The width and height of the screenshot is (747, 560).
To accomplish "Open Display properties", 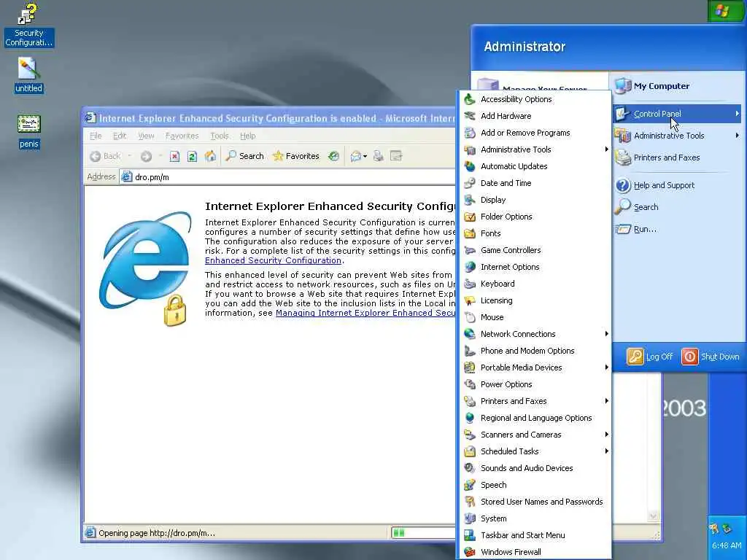I will click(534, 200).
